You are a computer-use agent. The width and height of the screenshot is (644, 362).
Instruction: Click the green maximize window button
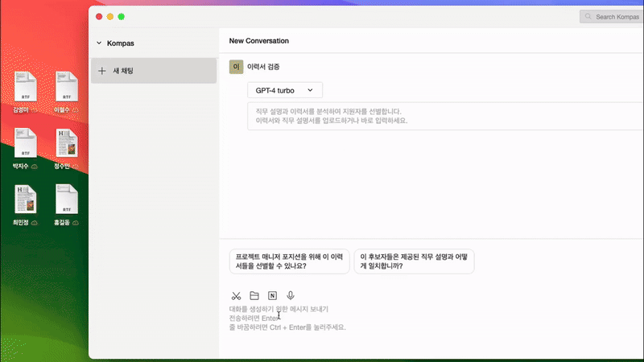[122, 16]
